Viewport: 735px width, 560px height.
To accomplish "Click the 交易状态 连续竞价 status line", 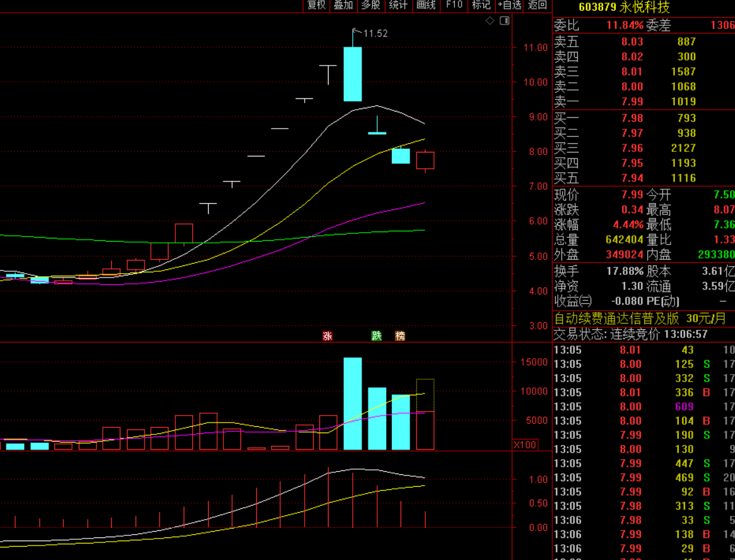I will click(x=630, y=334).
